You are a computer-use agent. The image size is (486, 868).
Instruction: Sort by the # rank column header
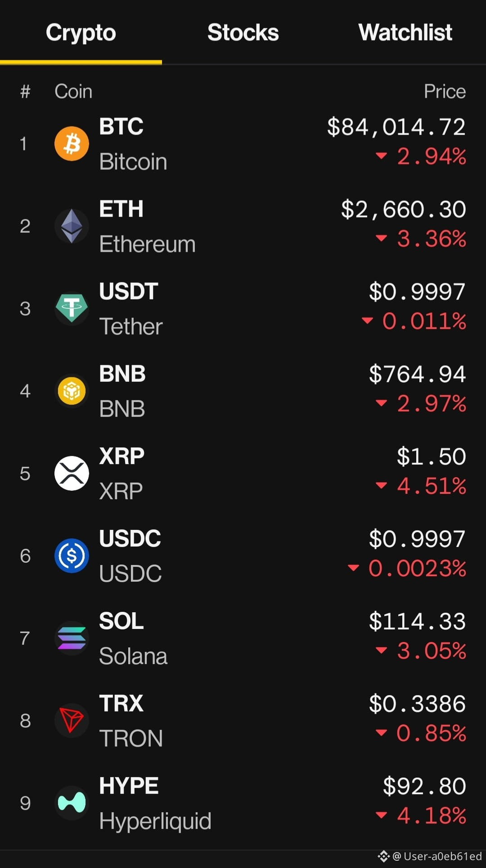[x=25, y=91]
